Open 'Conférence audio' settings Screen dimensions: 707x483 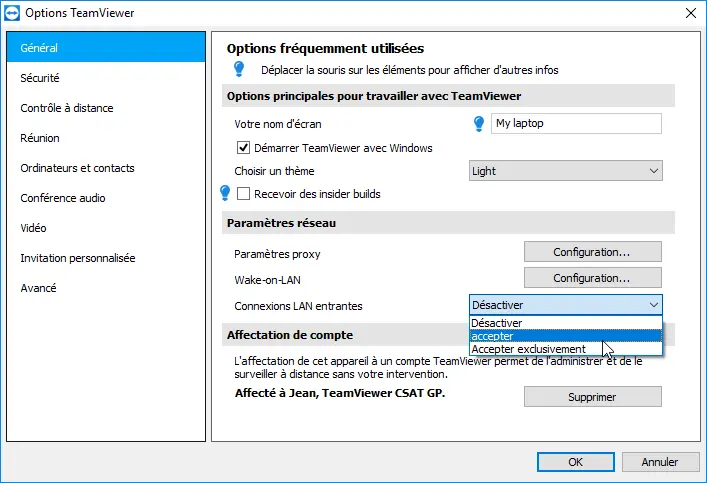tap(106, 198)
